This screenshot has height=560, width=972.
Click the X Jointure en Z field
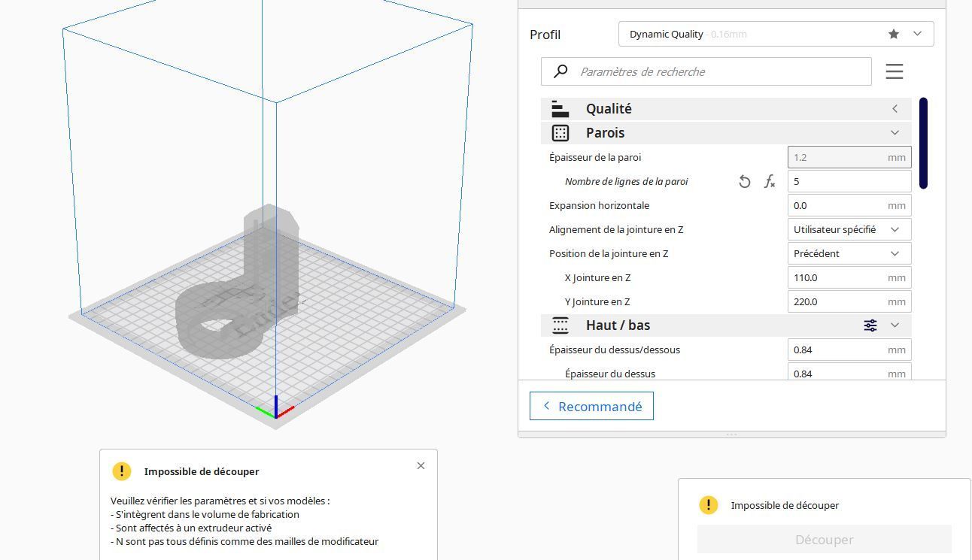849,277
